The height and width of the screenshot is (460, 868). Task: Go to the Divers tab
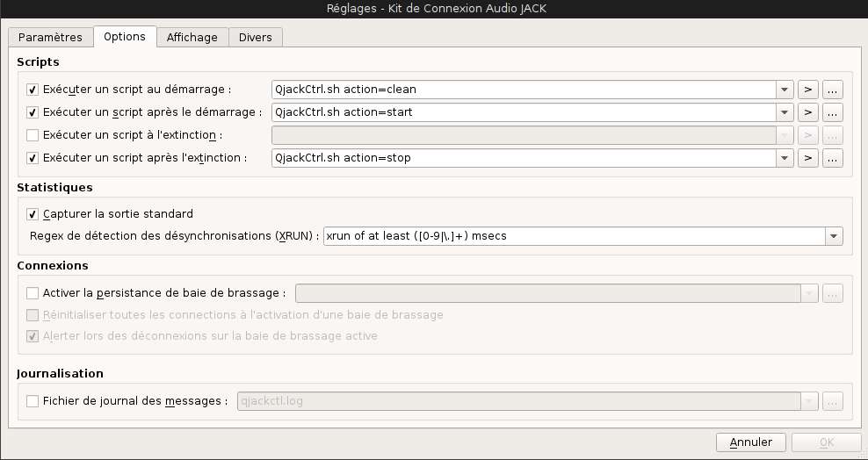click(x=256, y=37)
